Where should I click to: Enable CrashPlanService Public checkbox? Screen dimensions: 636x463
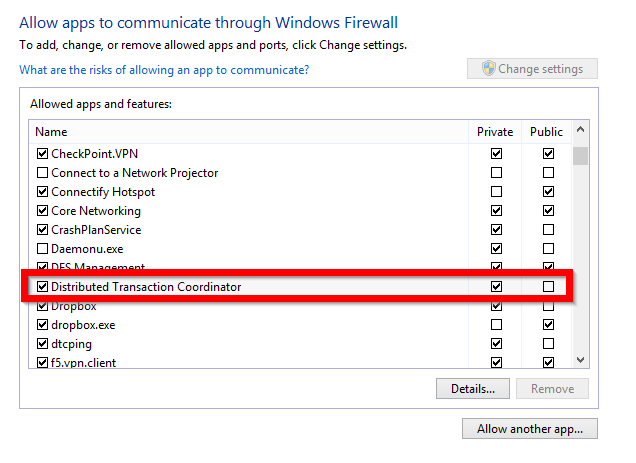pyautogui.click(x=547, y=230)
